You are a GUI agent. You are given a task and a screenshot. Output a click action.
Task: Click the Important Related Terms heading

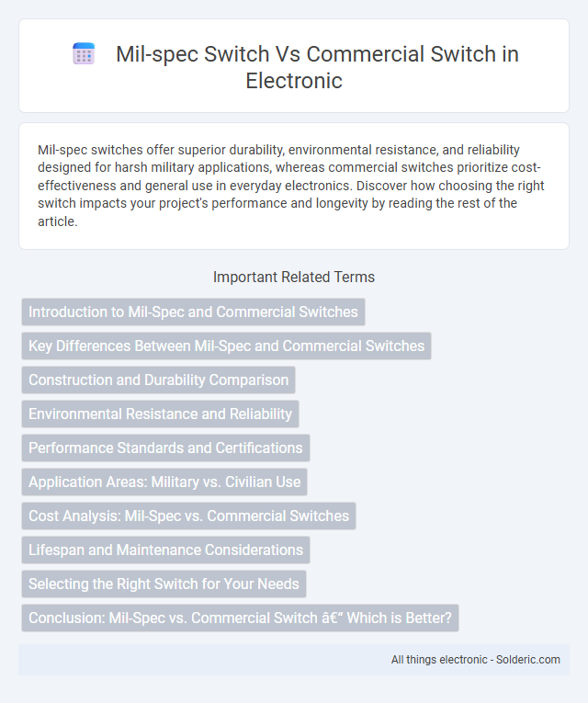tap(294, 278)
